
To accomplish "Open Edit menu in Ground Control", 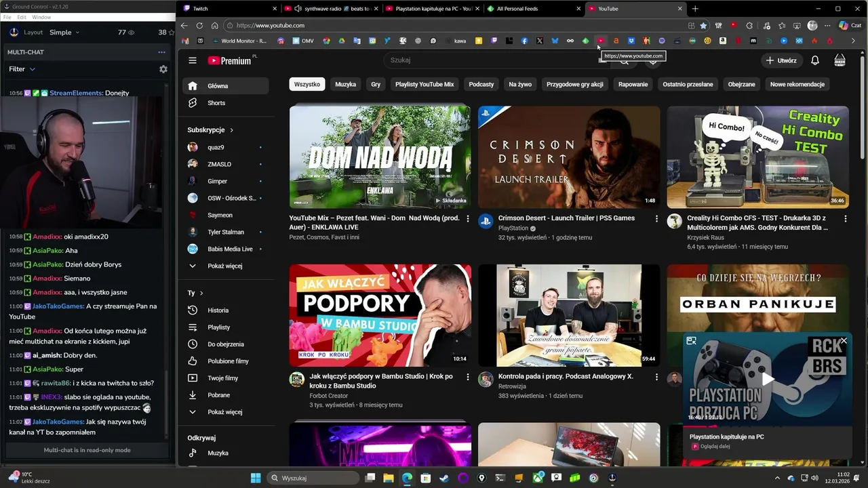I will coord(22,17).
